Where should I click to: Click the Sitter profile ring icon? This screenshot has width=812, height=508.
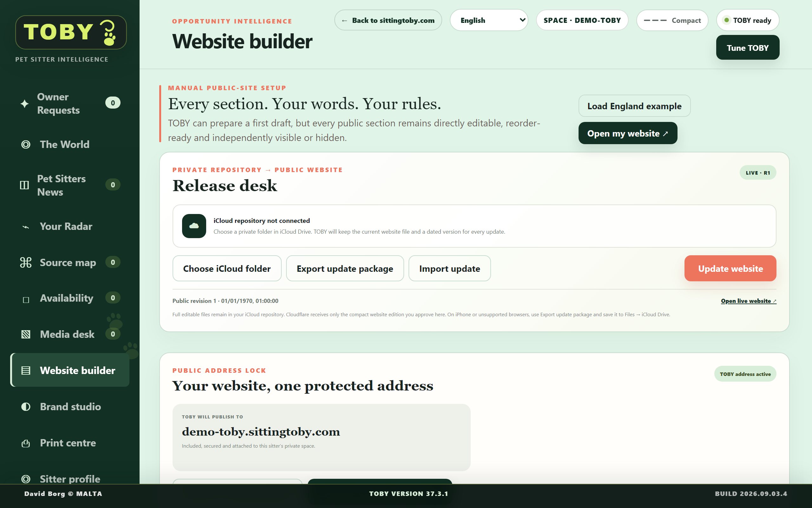click(26, 479)
